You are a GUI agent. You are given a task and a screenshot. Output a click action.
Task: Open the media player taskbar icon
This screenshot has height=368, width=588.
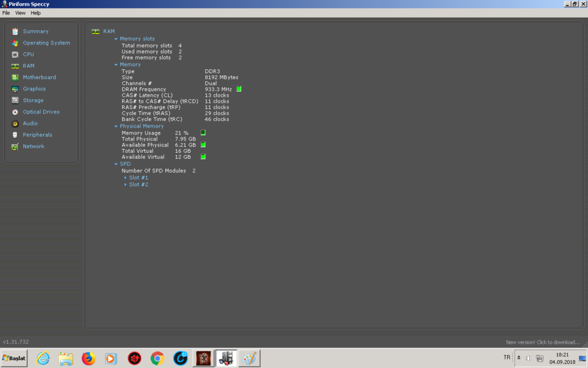pos(111,358)
